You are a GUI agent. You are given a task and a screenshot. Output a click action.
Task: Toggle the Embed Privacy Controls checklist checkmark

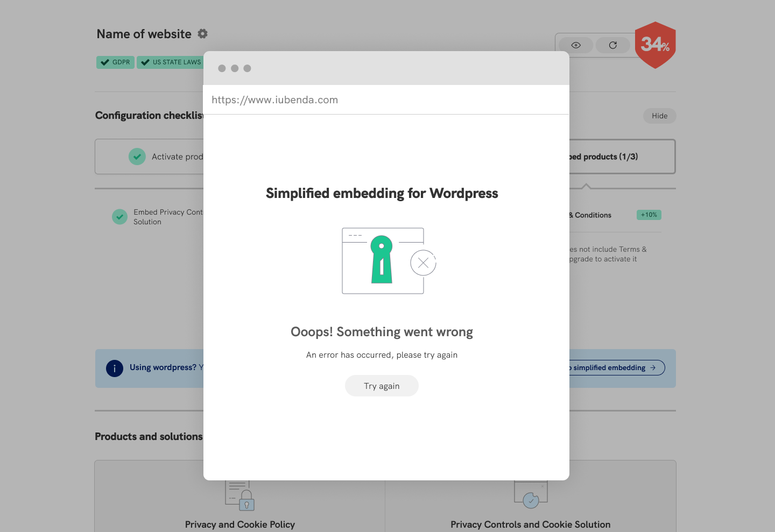[119, 217]
